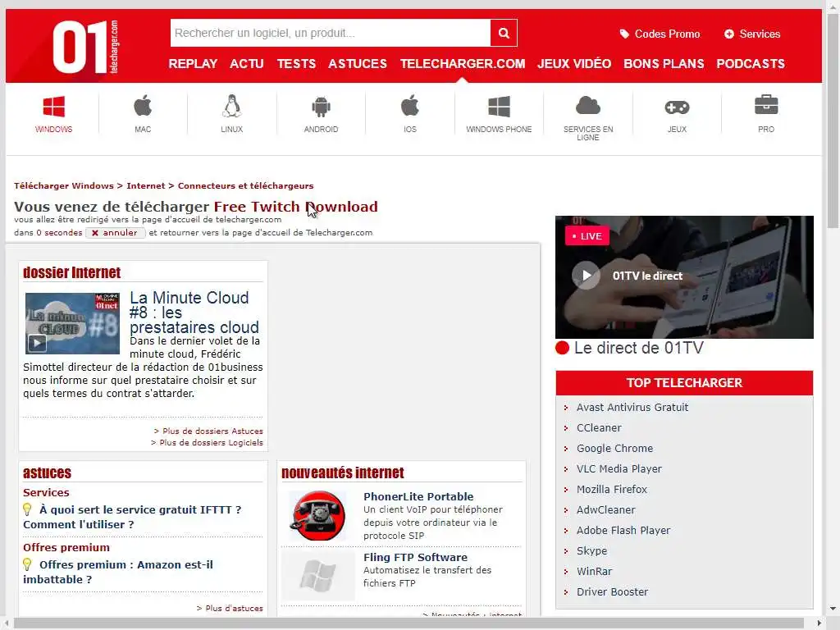Select the Mac platform icon
This screenshot has width=840, height=630.
click(143, 106)
